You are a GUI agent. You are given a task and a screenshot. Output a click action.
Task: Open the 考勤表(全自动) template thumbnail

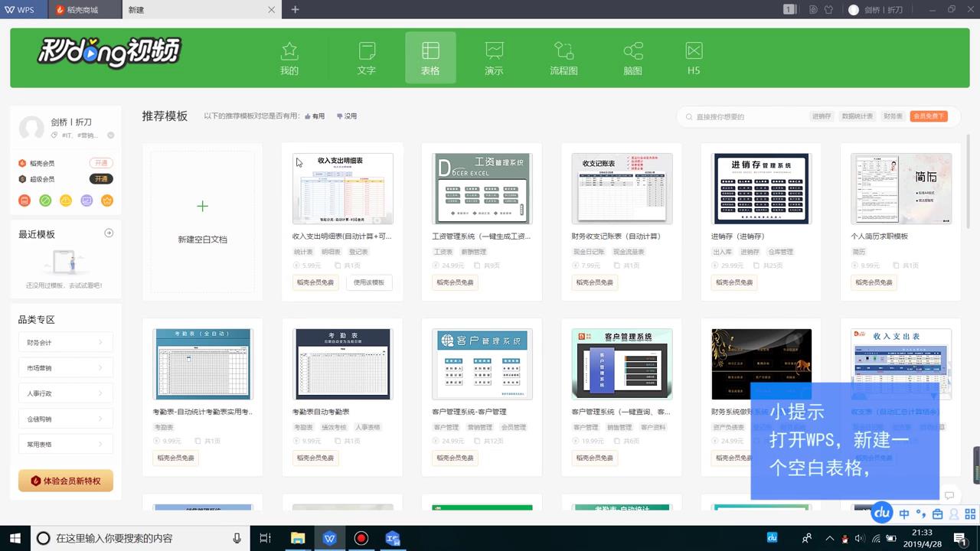(202, 364)
